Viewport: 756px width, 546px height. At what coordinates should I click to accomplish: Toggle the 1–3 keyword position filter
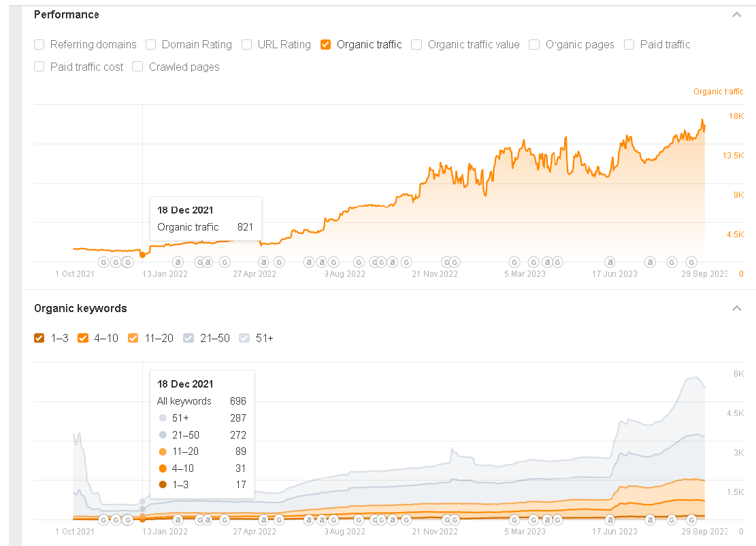tap(40, 338)
